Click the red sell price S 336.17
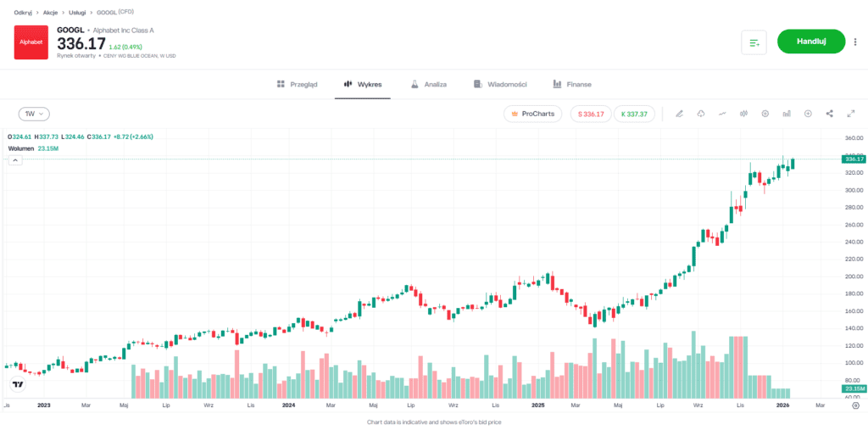Viewport: 868px width, 430px height. click(x=590, y=114)
